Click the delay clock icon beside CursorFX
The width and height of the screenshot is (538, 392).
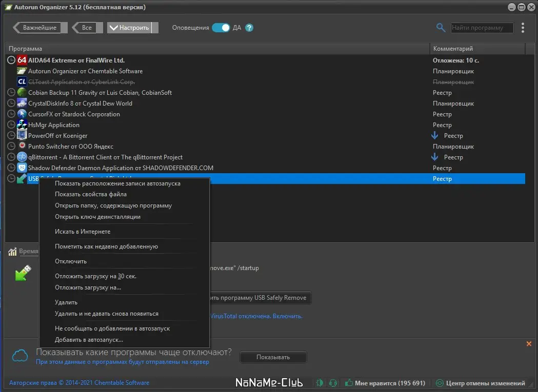tap(11, 114)
